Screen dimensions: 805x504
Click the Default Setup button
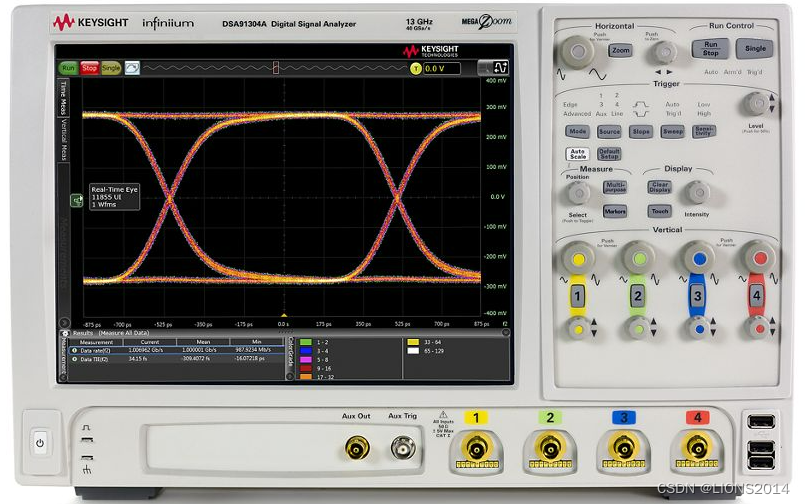point(609,153)
